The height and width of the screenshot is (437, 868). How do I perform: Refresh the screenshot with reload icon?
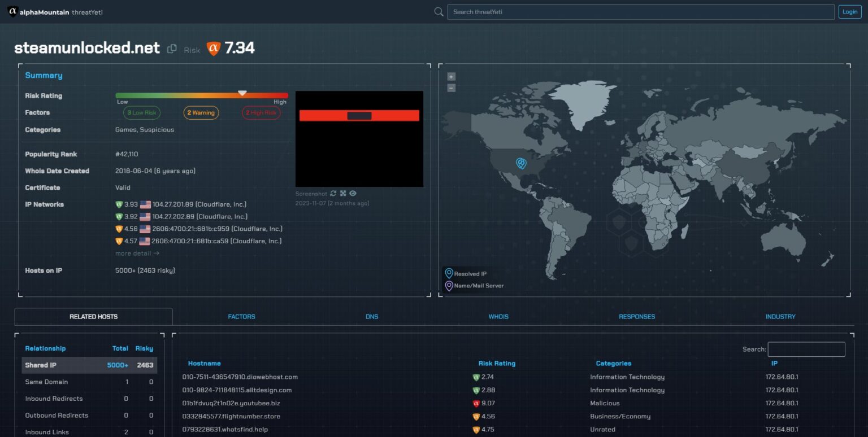point(333,194)
